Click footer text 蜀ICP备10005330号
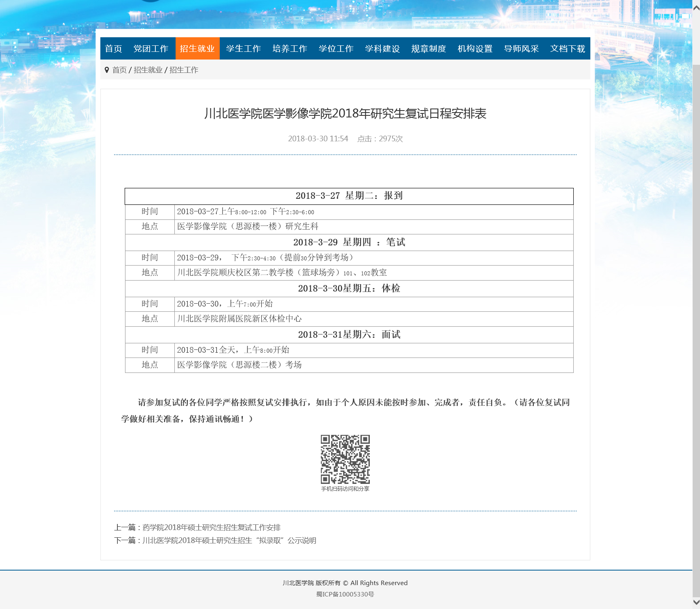Viewport: 700px width, 609px height. click(345, 594)
